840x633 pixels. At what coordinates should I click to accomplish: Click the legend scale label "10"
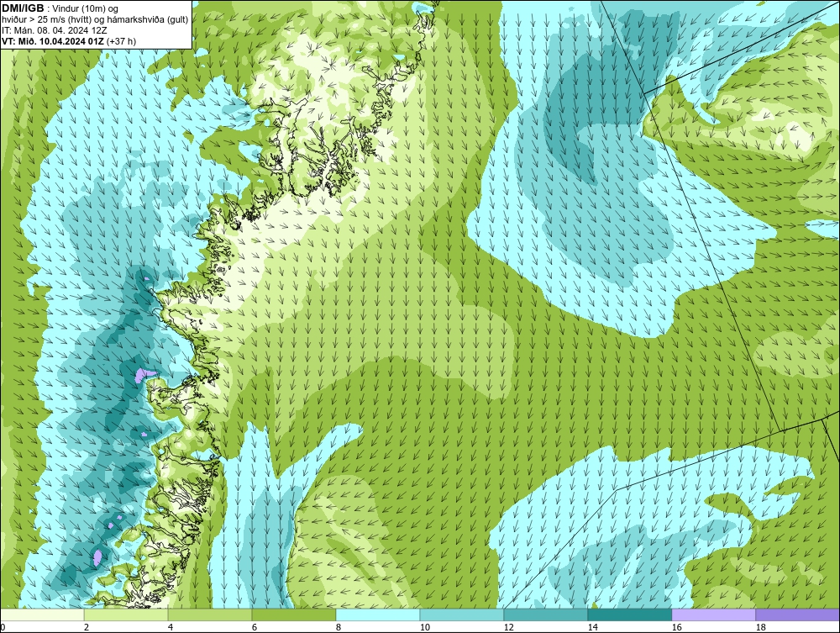pyautogui.click(x=424, y=627)
